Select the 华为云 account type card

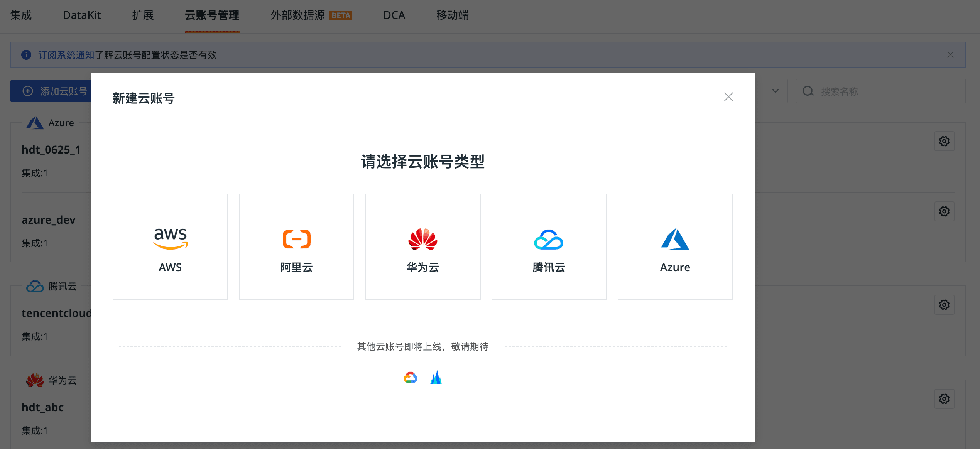[423, 247]
